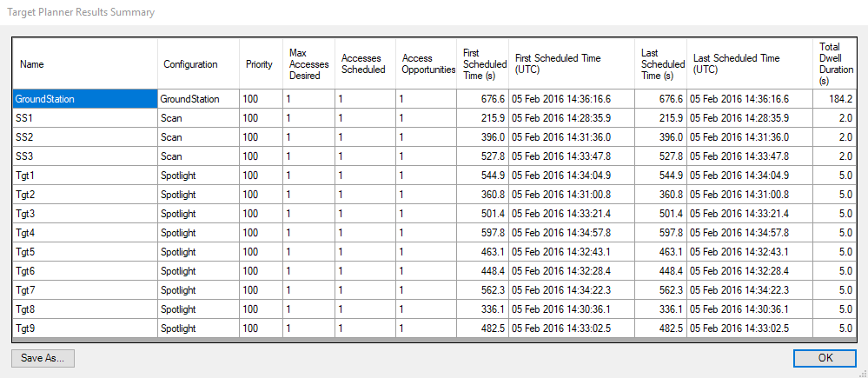
Task: Click the Access Opportunities column header
Action: pyautogui.click(x=426, y=64)
